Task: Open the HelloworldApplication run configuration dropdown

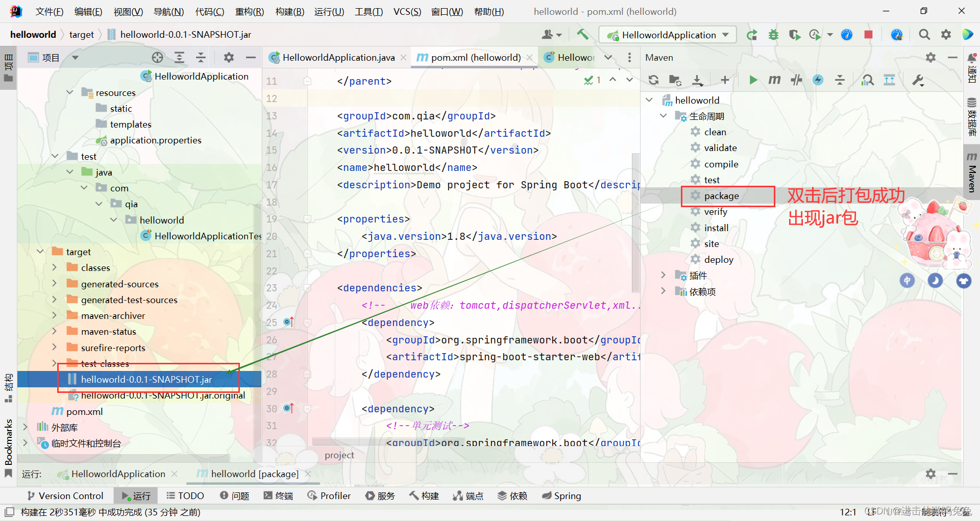Action: pyautogui.click(x=667, y=35)
